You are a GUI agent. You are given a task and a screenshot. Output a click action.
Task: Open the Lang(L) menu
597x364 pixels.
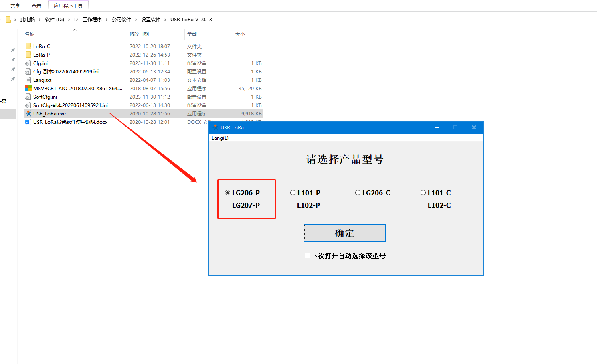220,138
